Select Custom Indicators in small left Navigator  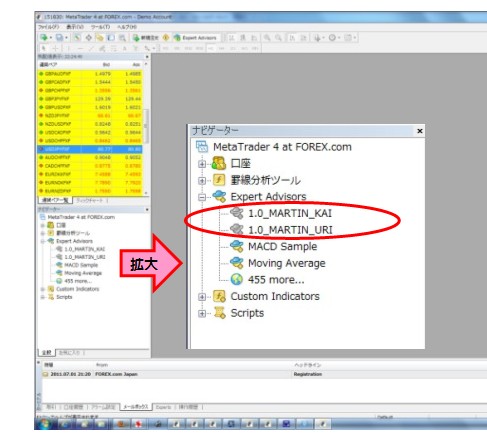pyautogui.click(x=77, y=289)
